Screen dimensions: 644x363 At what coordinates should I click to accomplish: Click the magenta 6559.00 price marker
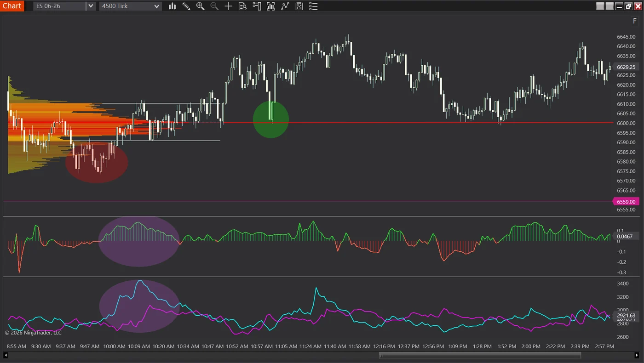pos(626,201)
